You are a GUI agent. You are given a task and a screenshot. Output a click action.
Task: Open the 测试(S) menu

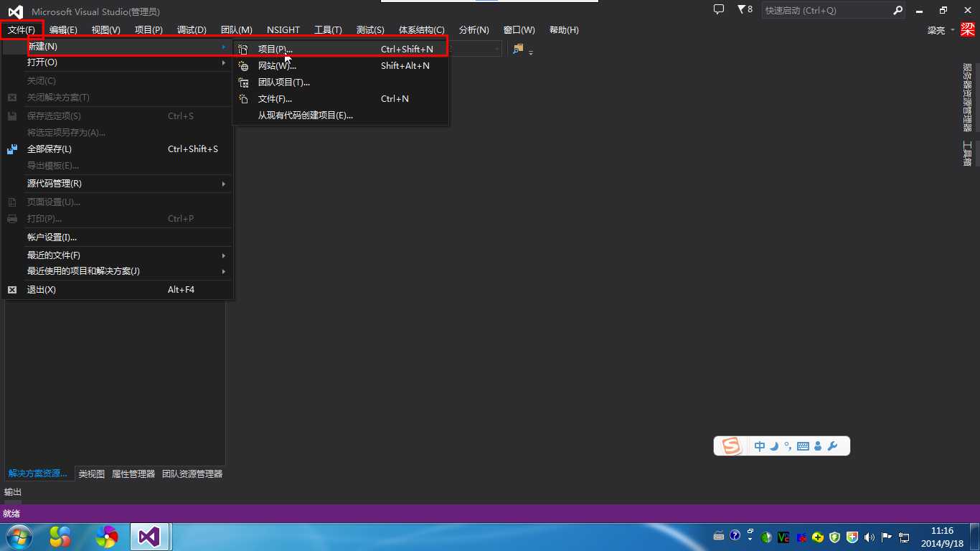pos(370,29)
